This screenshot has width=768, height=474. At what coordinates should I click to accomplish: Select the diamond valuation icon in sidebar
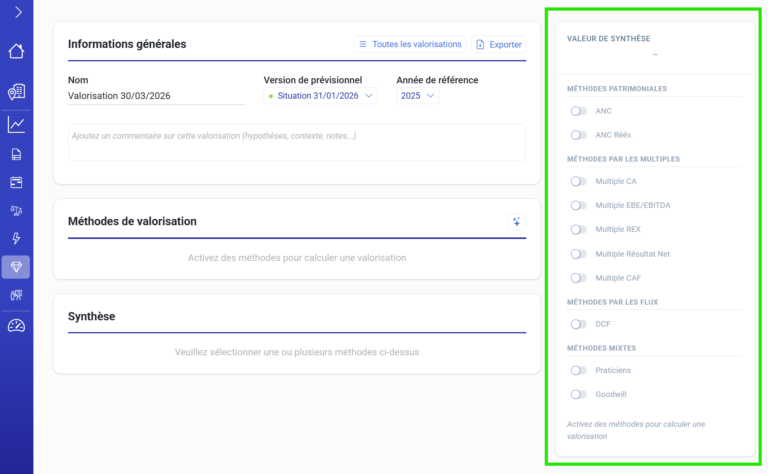click(x=16, y=267)
